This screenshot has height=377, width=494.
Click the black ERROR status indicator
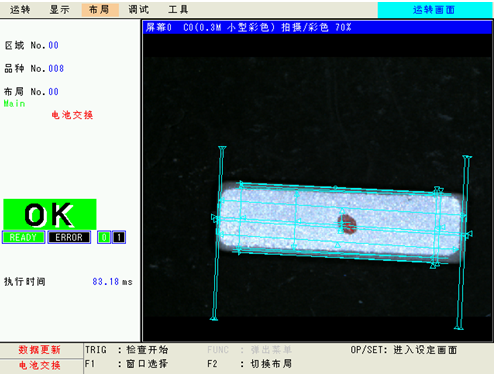[69, 237]
